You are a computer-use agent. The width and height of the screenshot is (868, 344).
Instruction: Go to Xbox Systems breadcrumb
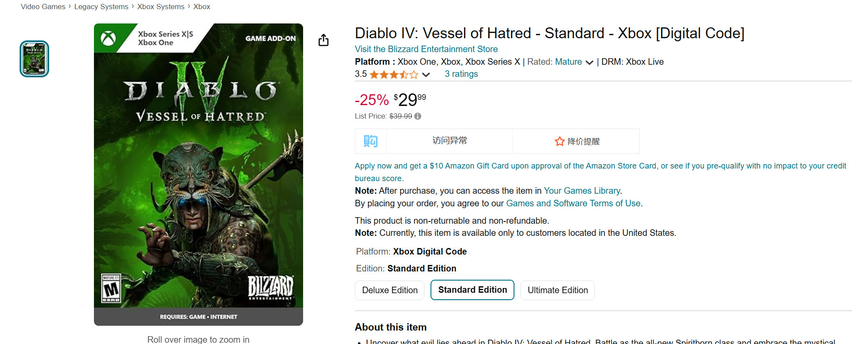point(160,7)
